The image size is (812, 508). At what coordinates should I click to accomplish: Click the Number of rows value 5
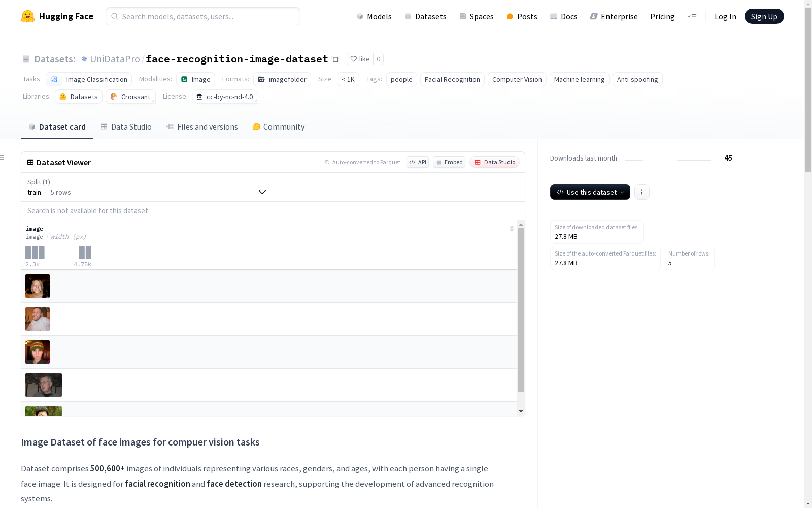[670, 263]
